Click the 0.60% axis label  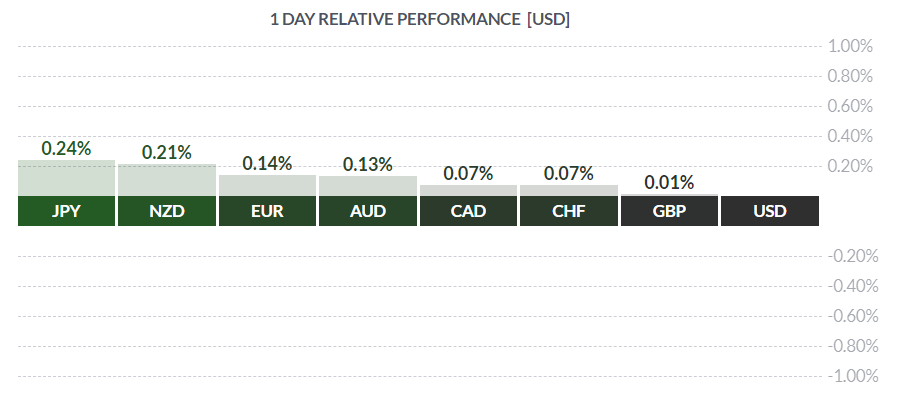click(850, 106)
